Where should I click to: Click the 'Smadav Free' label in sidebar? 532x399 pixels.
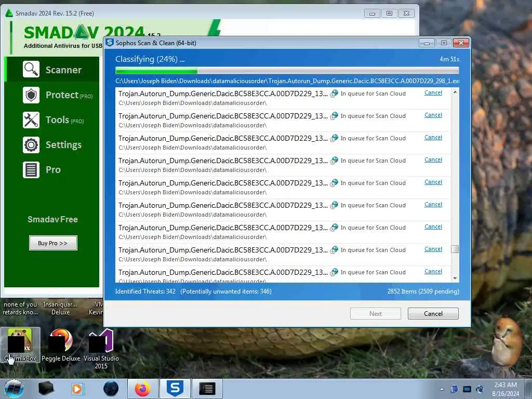(x=52, y=219)
